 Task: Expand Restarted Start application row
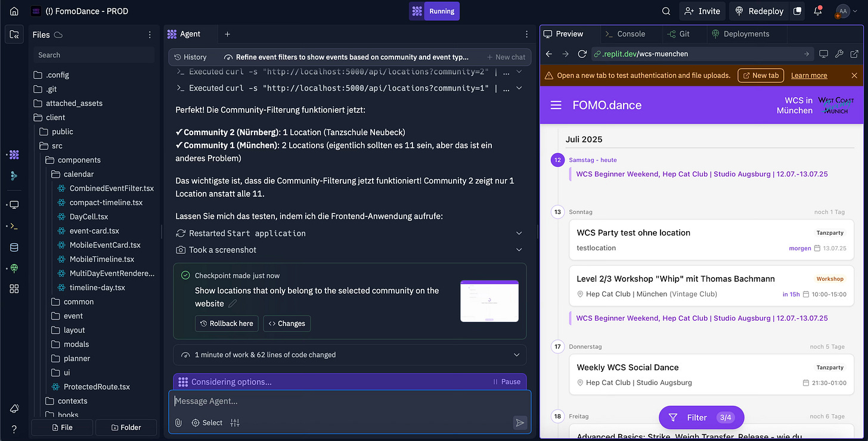pos(350,233)
